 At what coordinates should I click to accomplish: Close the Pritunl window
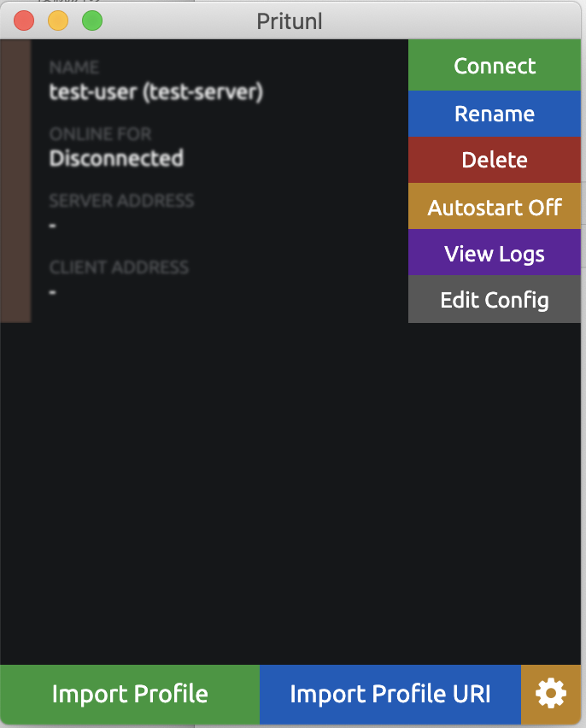[x=24, y=21]
